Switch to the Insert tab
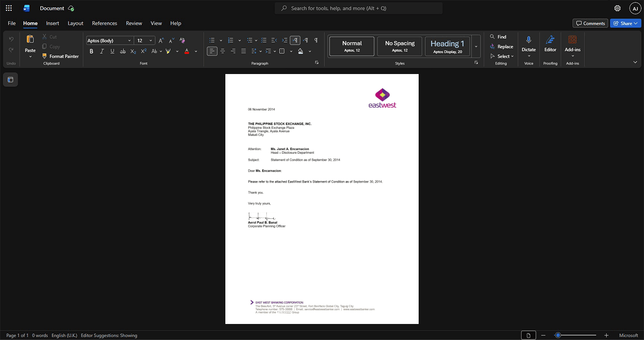Screen dimensions: 644x340 click(52, 23)
